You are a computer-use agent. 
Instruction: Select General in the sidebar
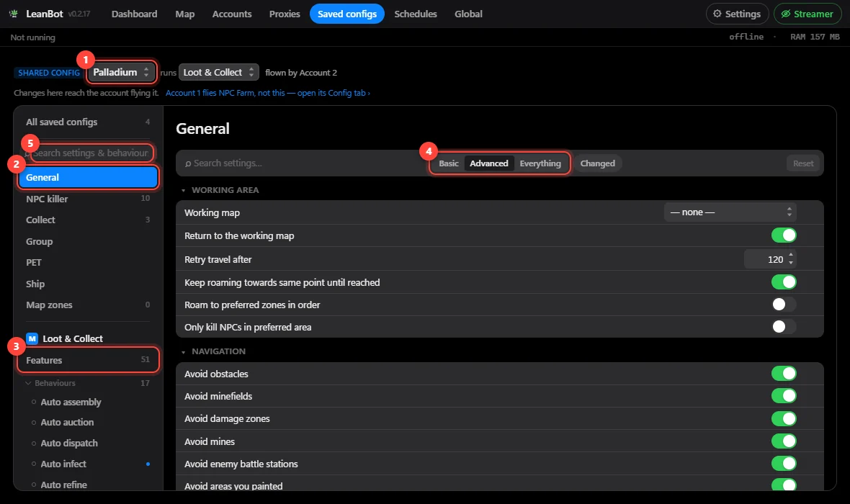(x=88, y=177)
